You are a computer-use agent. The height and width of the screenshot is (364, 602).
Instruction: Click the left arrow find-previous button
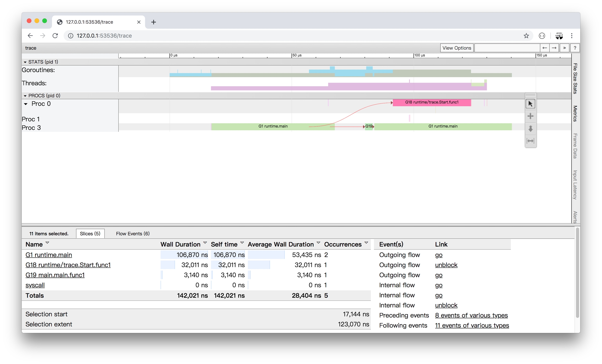pos(545,48)
